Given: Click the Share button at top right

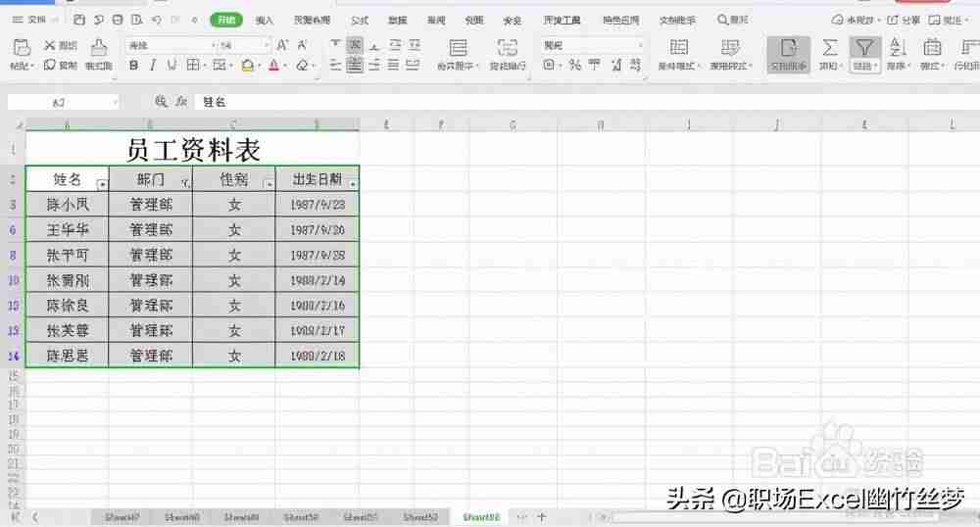Looking at the screenshot, I should (x=904, y=20).
